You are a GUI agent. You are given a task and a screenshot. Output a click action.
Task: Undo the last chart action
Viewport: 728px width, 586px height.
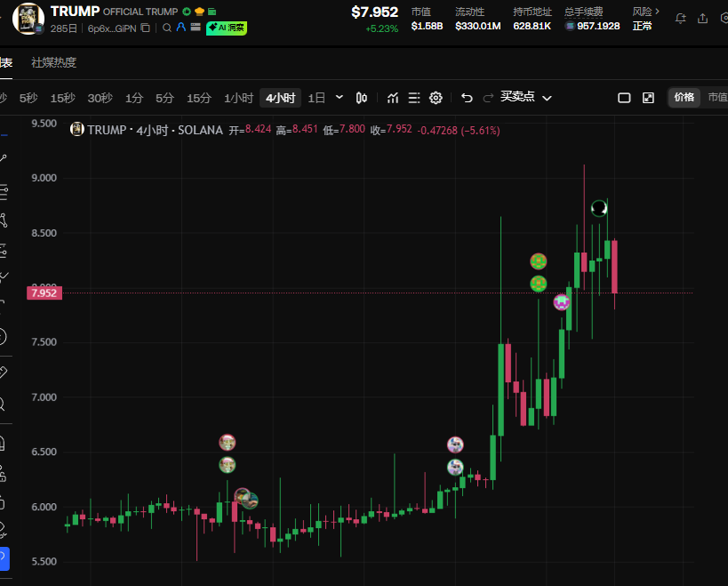(x=467, y=98)
